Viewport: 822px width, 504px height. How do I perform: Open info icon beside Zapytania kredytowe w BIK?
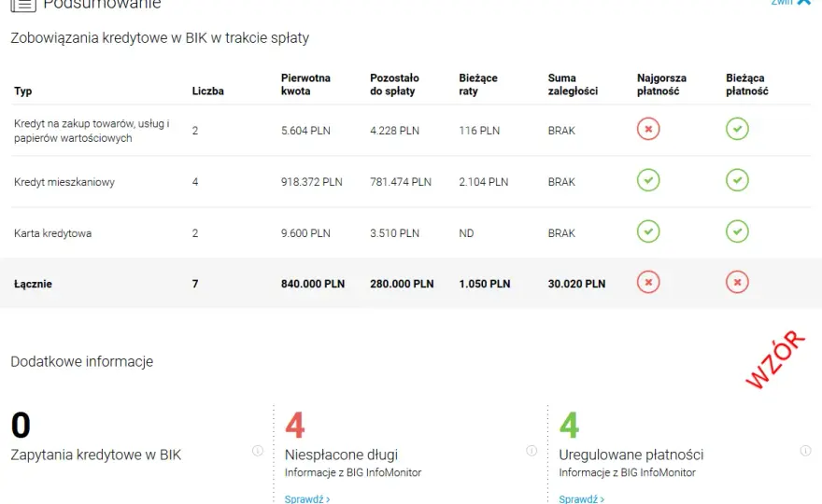[258, 451]
